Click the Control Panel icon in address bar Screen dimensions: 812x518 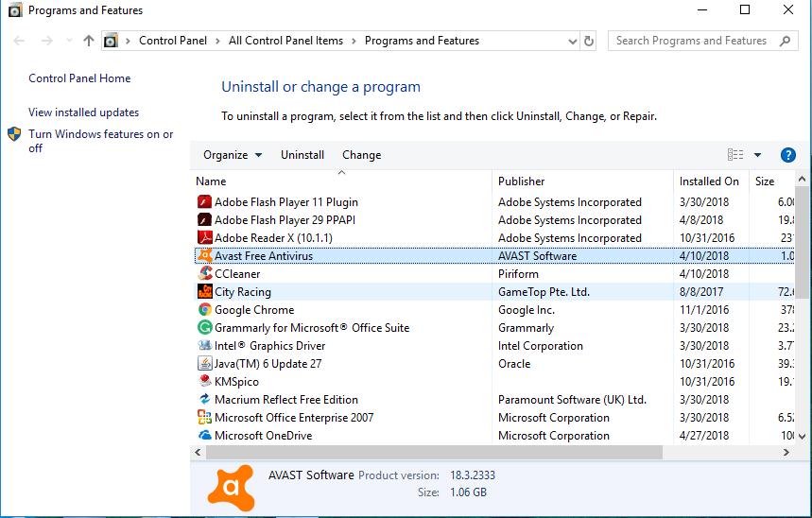(111, 41)
